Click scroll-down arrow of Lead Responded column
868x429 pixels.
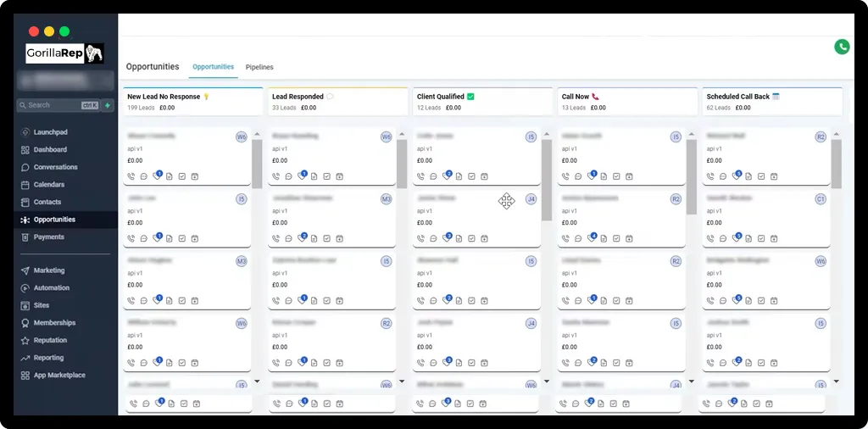402,382
